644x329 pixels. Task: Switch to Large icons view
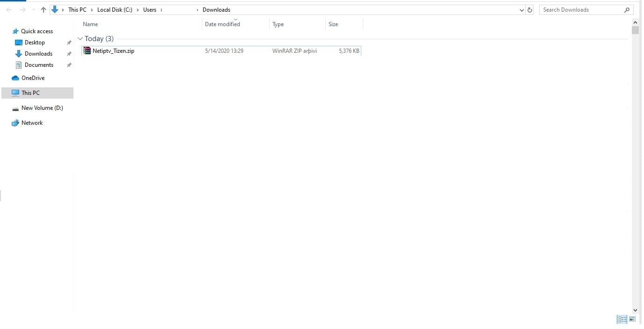[x=632, y=319]
